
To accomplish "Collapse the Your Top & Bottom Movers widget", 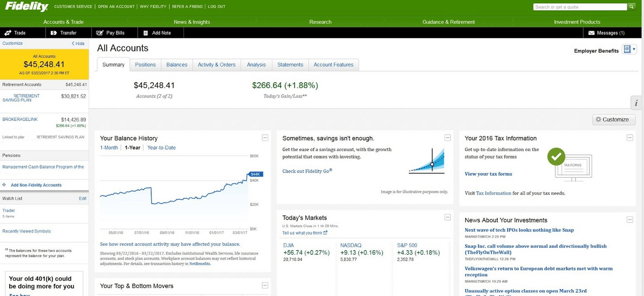I will 265,285.
